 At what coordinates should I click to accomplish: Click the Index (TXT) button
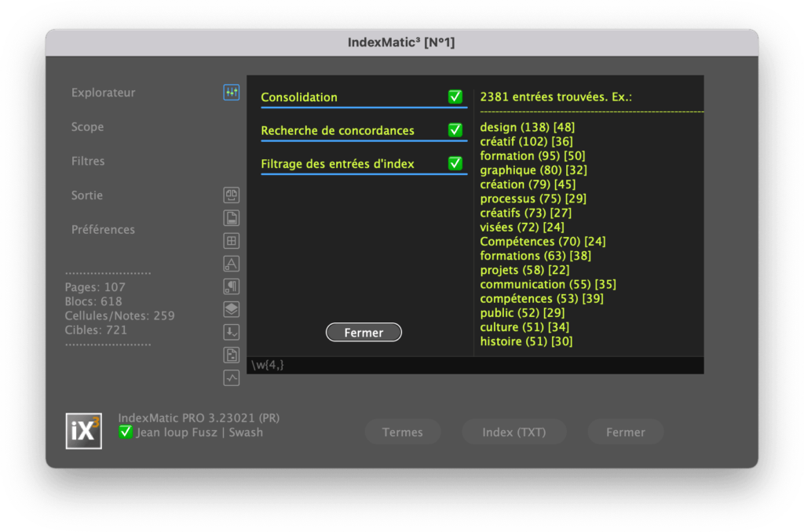pos(513,432)
